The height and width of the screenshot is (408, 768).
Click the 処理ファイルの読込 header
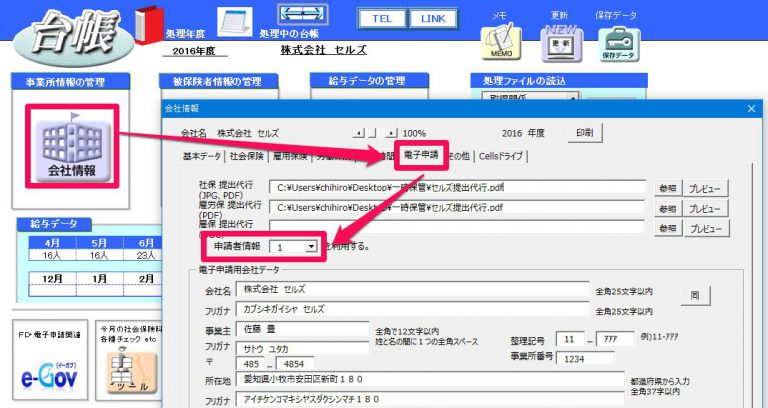[559, 81]
